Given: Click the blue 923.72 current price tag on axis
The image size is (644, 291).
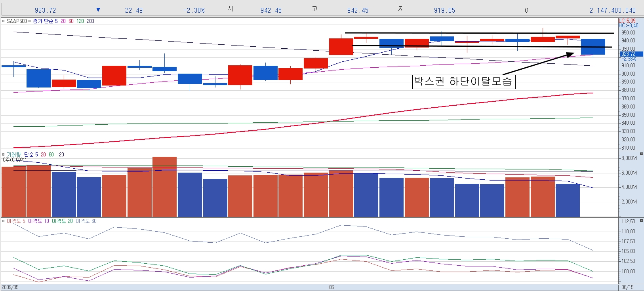Looking at the screenshot, I should (629, 54).
